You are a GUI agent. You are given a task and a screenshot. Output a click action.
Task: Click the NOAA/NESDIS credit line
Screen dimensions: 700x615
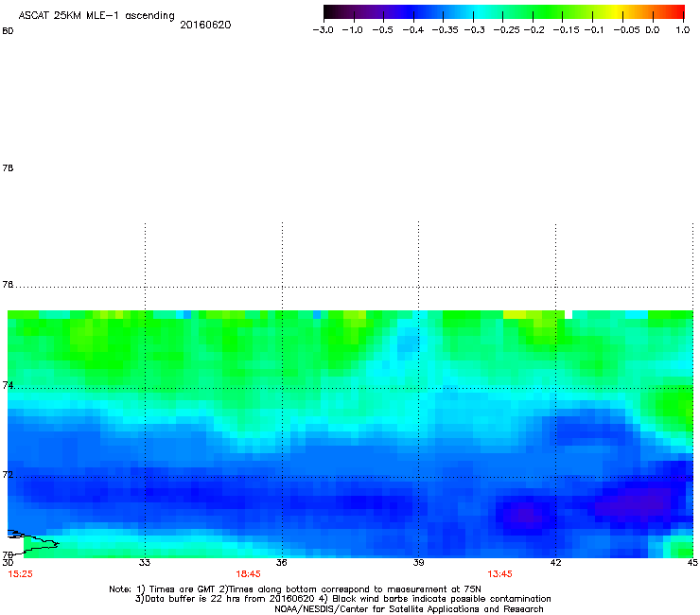click(409, 609)
